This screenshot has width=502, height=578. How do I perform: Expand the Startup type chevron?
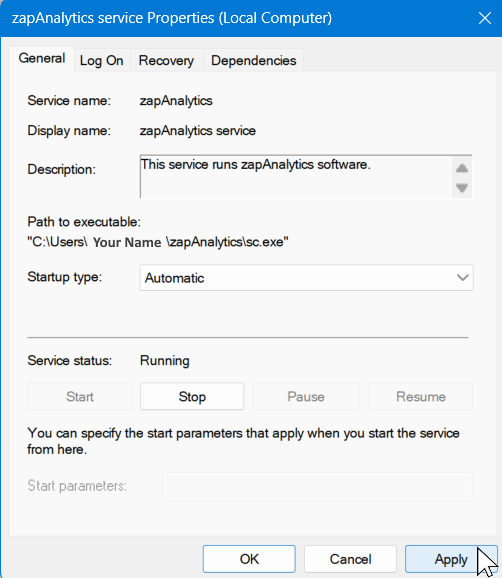pyautogui.click(x=463, y=278)
